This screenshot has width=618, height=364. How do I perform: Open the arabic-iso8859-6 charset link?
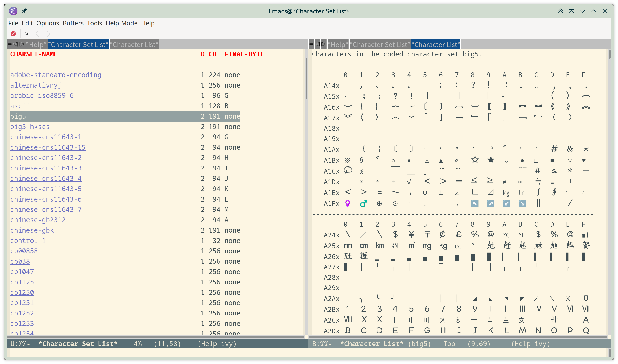point(42,95)
